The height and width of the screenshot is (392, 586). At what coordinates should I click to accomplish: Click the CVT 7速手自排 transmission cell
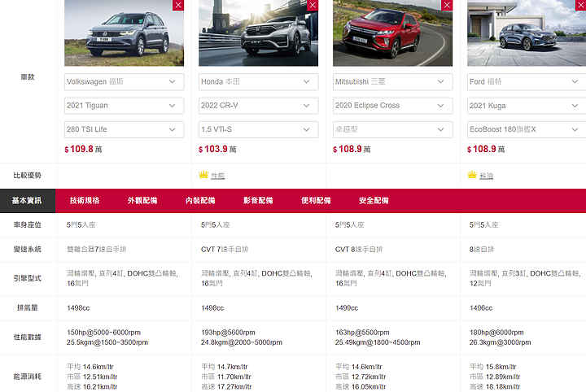225,250
